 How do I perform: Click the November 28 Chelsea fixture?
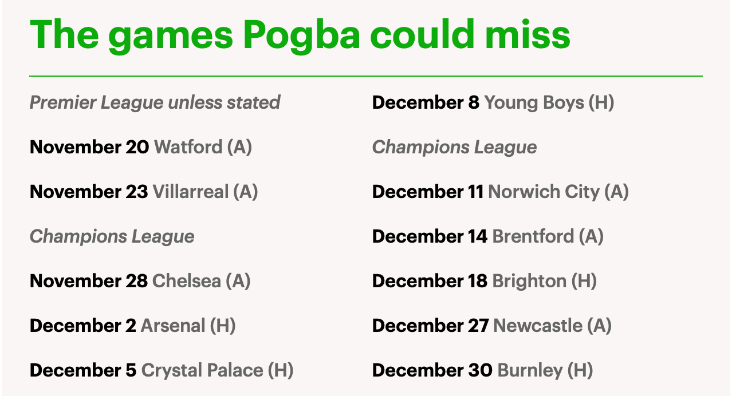(x=140, y=281)
